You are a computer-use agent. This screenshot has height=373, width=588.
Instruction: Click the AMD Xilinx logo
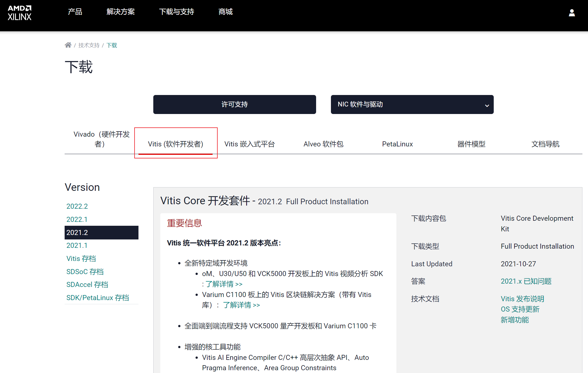coord(20,13)
